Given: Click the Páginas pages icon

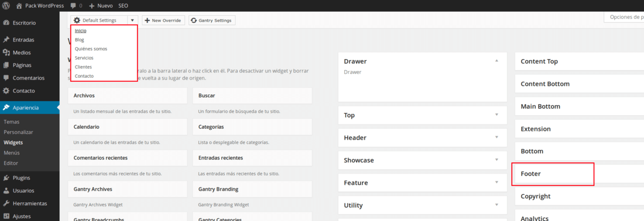Looking at the screenshot, I should (x=6, y=65).
